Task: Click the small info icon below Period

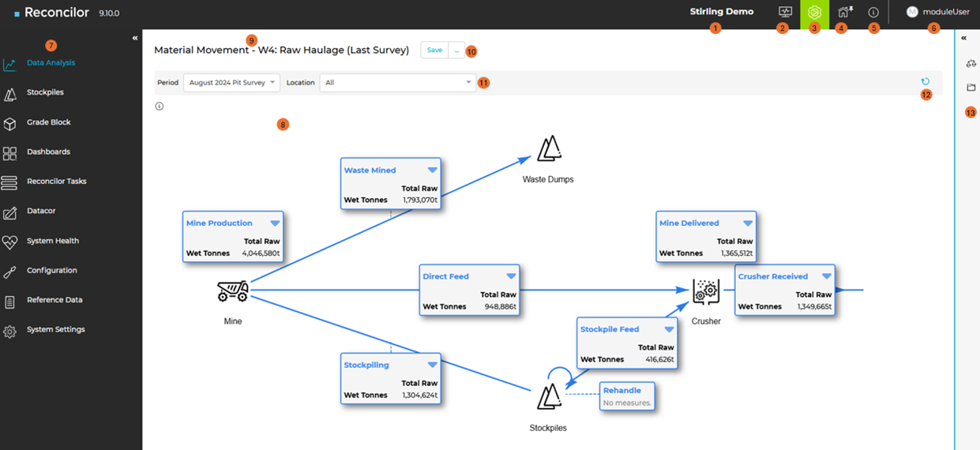Action: [x=160, y=107]
